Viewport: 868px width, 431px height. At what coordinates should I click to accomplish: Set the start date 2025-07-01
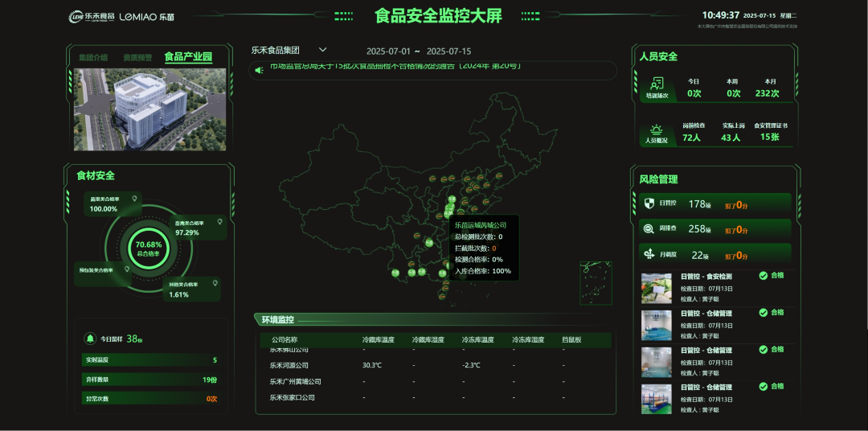pyautogui.click(x=389, y=51)
